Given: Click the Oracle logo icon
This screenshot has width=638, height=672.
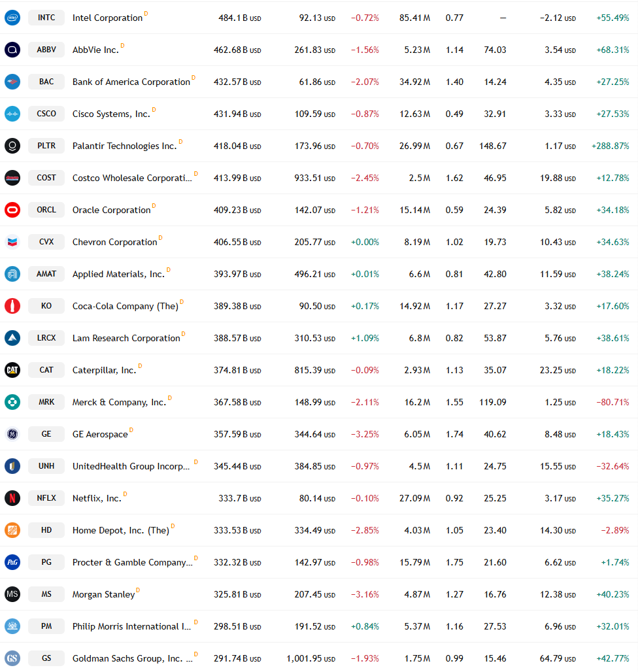Looking at the screenshot, I should tap(12, 210).
